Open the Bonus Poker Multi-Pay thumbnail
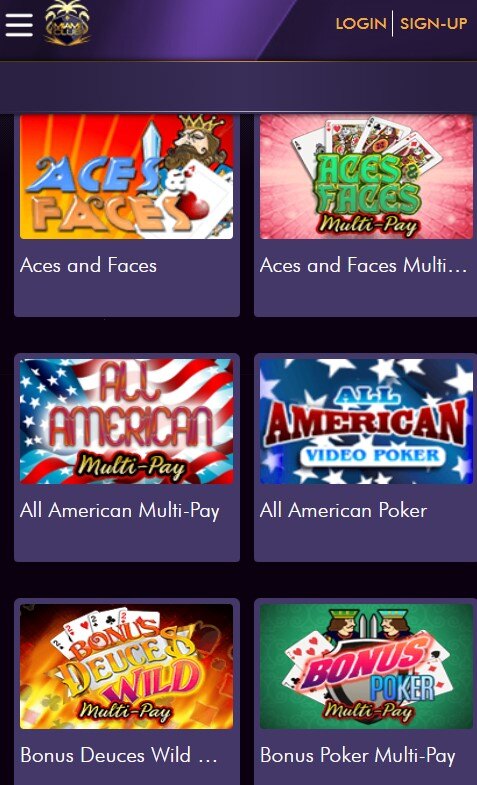Viewport: 477px width, 785px height. 366,666
